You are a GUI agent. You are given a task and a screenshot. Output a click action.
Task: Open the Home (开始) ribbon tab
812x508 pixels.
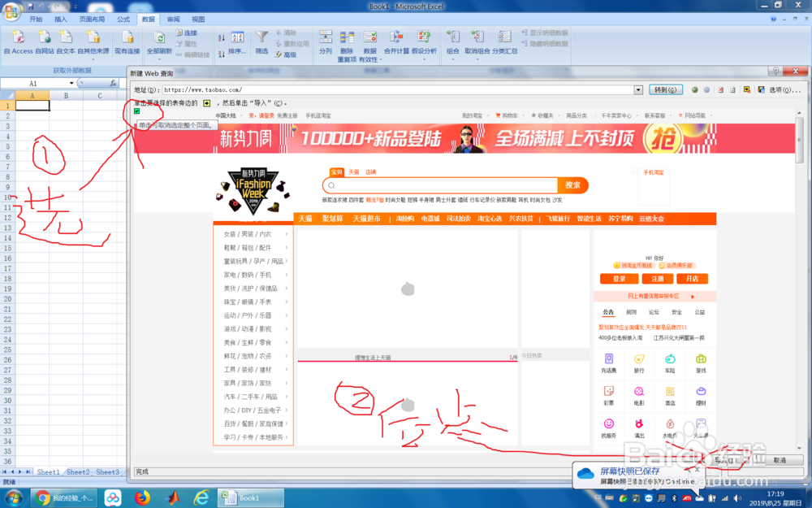click(x=36, y=20)
